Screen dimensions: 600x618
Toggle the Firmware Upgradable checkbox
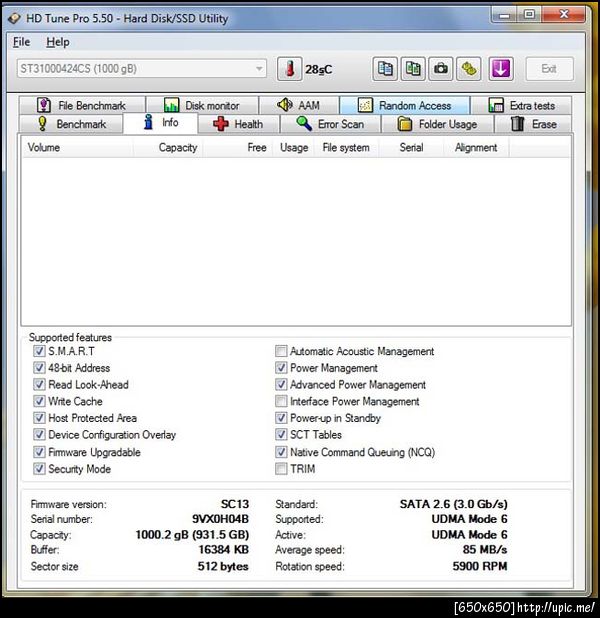click(x=39, y=452)
